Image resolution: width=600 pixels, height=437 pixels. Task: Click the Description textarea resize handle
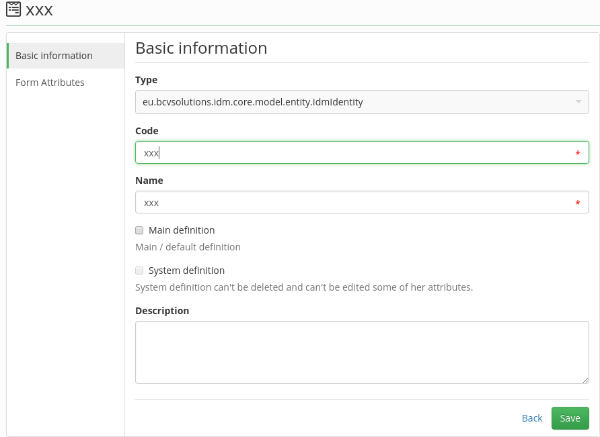pos(585,380)
